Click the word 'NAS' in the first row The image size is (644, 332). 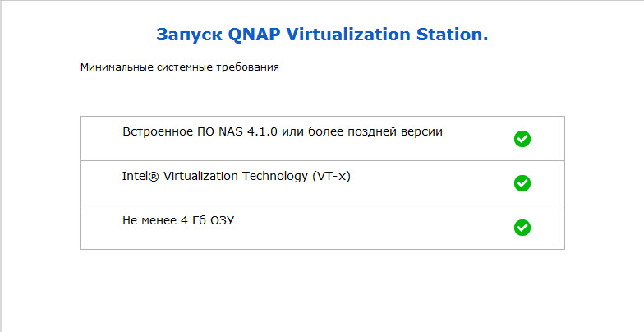(231, 131)
